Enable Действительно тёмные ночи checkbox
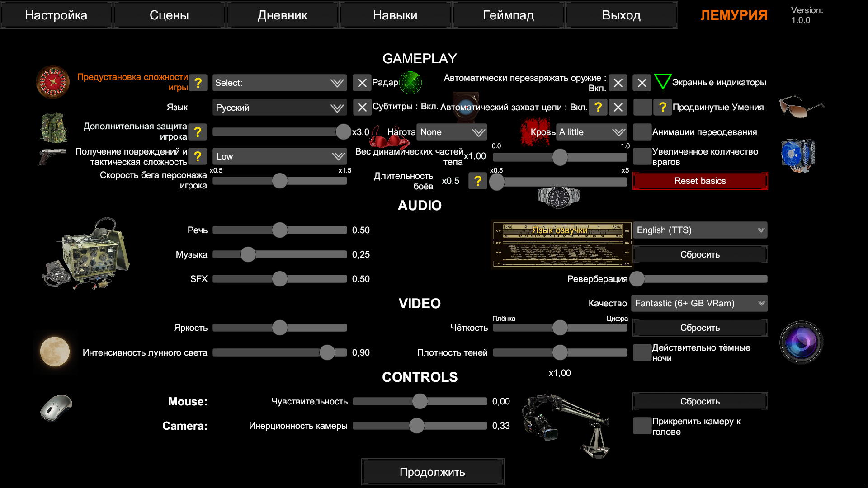Image resolution: width=868 pixels, height=488 pixels. pos(642,352)
